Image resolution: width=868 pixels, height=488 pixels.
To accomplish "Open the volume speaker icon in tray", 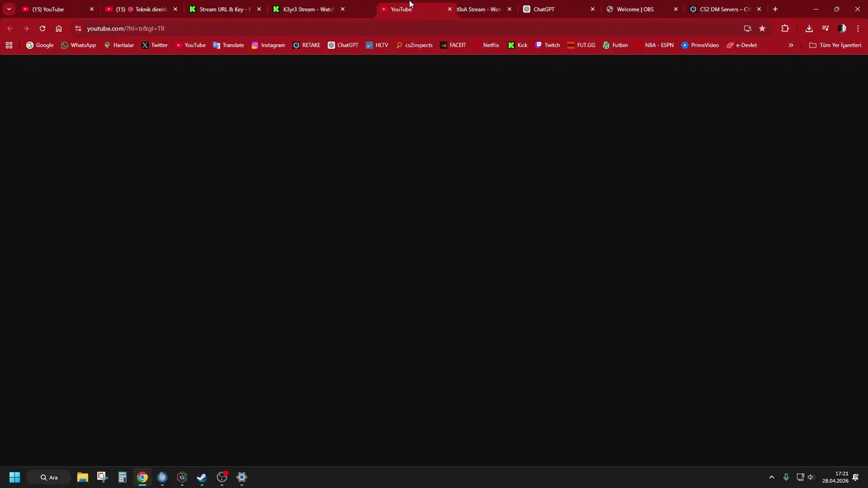I will (x=810, y=477).
